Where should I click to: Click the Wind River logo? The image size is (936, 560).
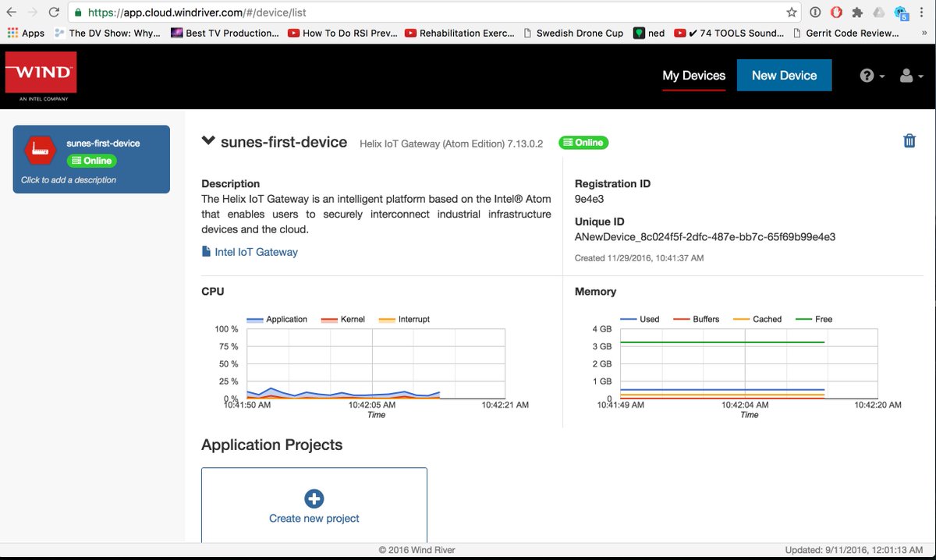(x=41, y=76)
